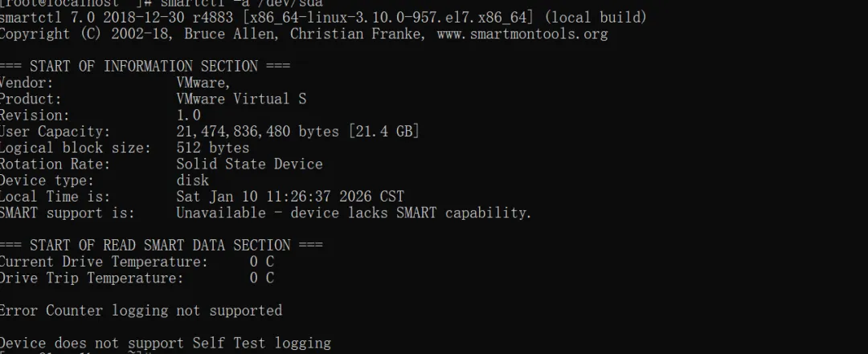
Task: Click the Error Counter logging not supported line
Action: pyautogui.click(x=141, y=310)
